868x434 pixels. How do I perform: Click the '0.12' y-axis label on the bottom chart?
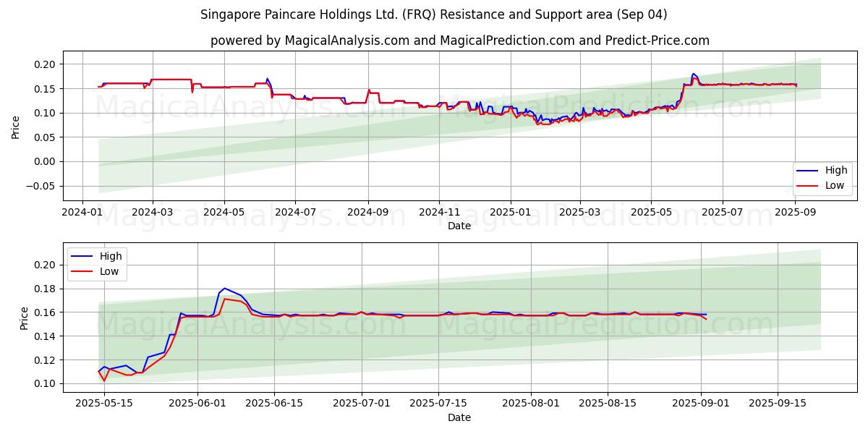click(46, 360)
